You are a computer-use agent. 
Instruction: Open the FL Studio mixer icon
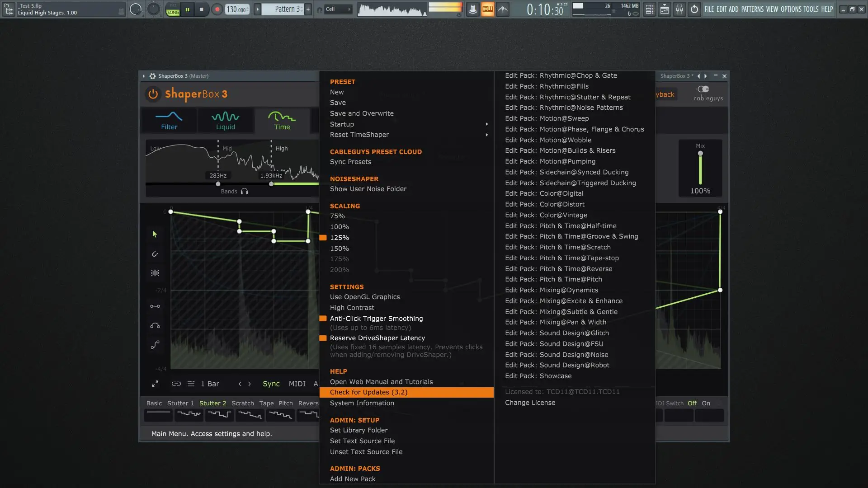679,9
